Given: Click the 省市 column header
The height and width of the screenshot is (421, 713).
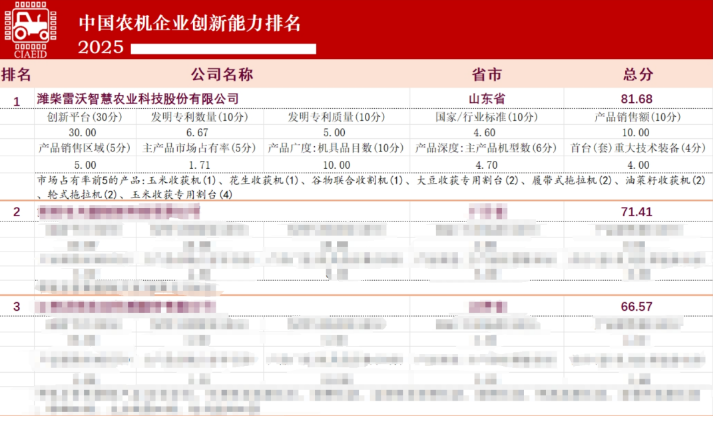Looking at the screenshot, I should 487,74.
